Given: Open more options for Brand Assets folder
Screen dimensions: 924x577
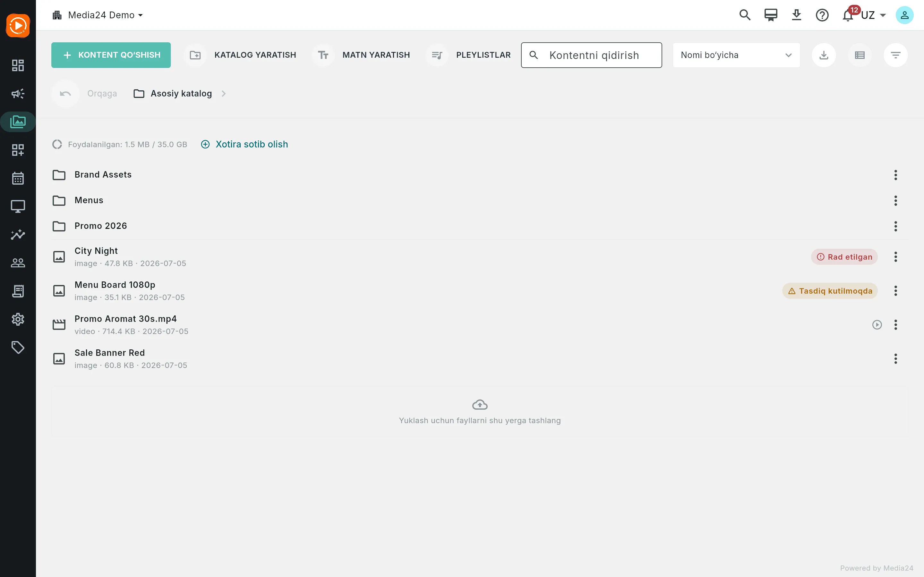Looking at the screenshot, I should coord(895,175).
